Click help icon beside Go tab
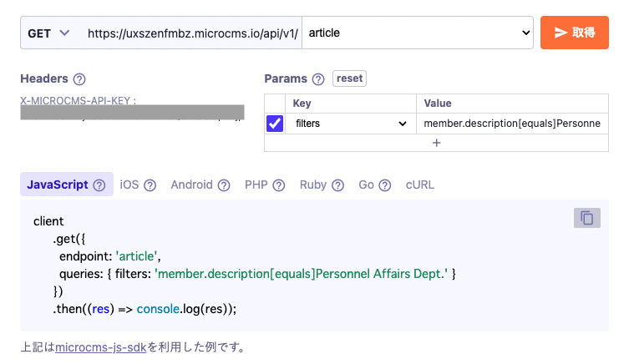629x364 pixels. point(385,185)
